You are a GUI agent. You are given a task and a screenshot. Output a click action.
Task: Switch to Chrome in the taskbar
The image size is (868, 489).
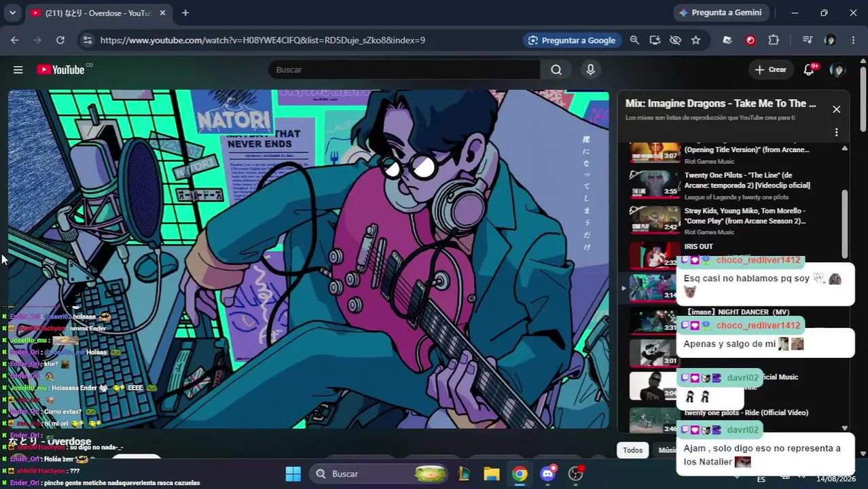pos(520,474)
